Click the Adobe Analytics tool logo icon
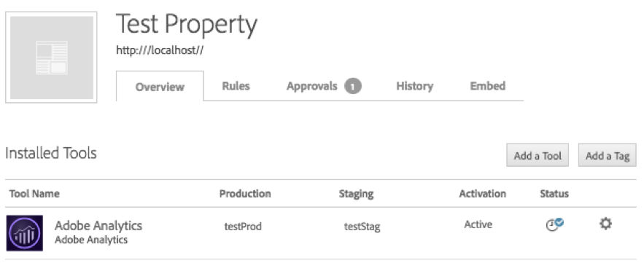Image resolution: width=644 pixels, height=271 pixels. coord(25,233)
